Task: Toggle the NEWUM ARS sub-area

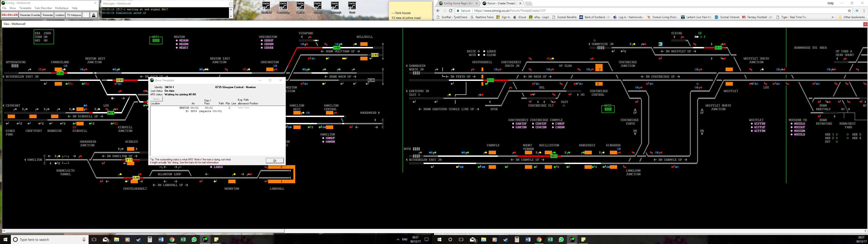Action: coord(182,40)
